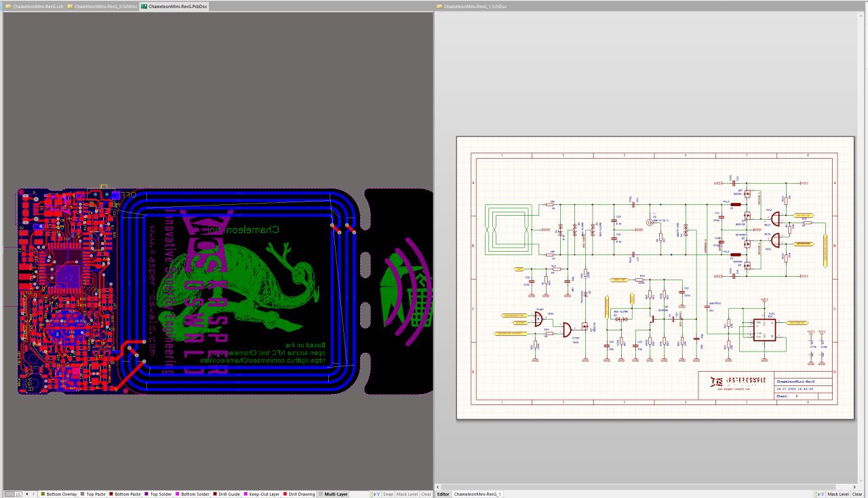Select the ChameleonMini-RevG.PcbDoc tab
This screenshot has height=498, width=868.
[175, 6]
